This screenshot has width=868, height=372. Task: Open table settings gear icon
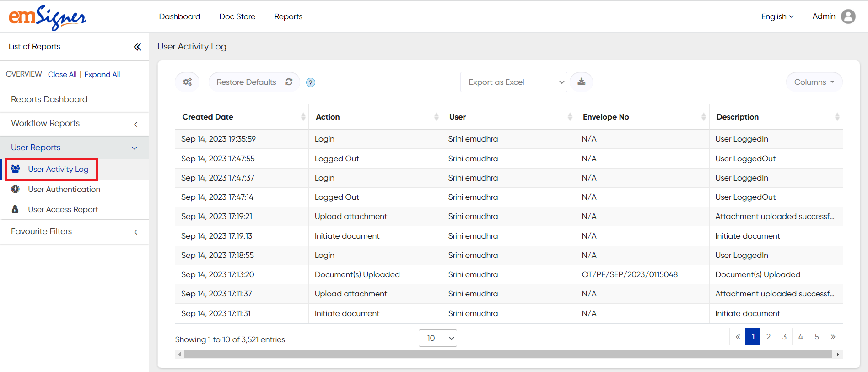(x=187, y=82)
